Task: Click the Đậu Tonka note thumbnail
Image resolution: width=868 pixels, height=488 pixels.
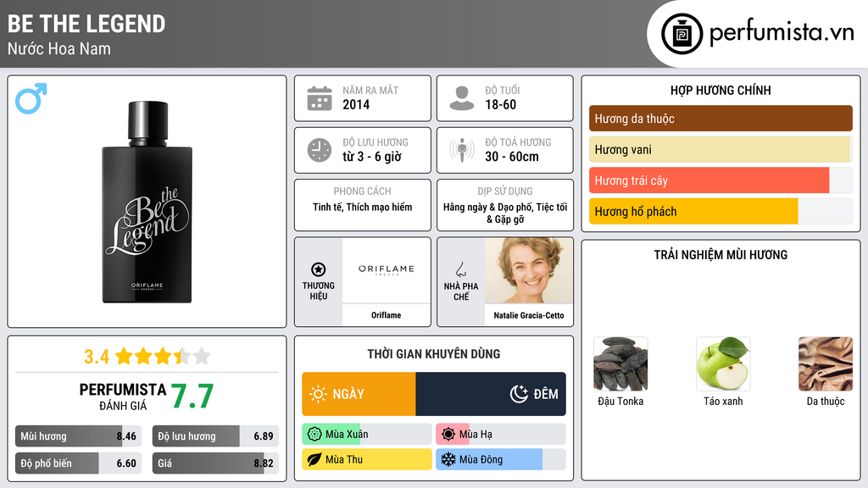Action: click(620, 364)
